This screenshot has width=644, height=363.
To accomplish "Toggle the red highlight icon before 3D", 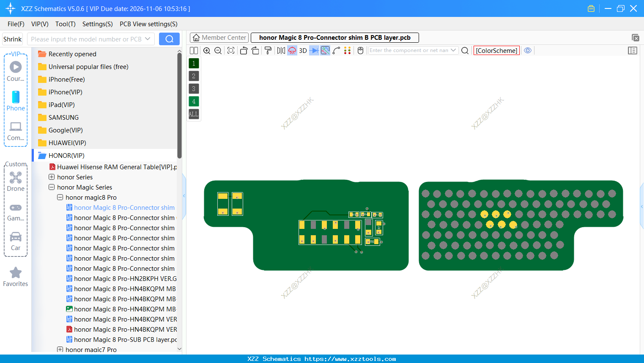I will (x=292, y=51).
